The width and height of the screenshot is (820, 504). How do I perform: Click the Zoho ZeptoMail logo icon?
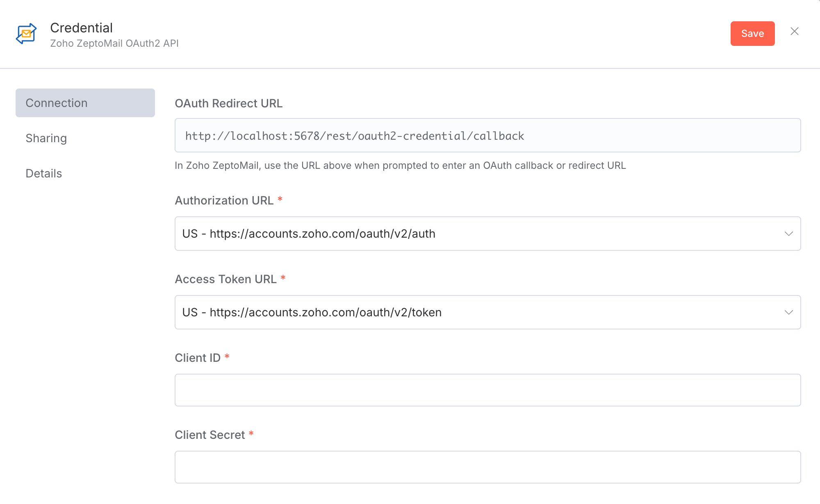click(x=26, y=34)
